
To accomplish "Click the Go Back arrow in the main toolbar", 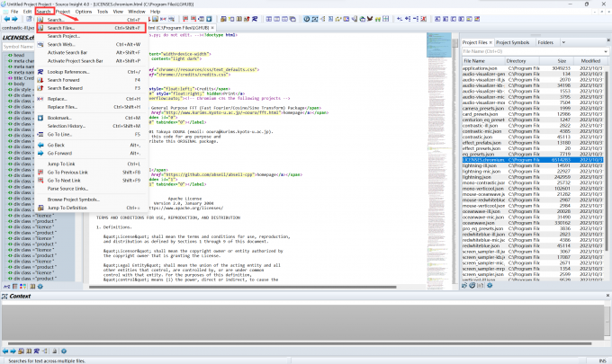I will [x=6, y=19].
